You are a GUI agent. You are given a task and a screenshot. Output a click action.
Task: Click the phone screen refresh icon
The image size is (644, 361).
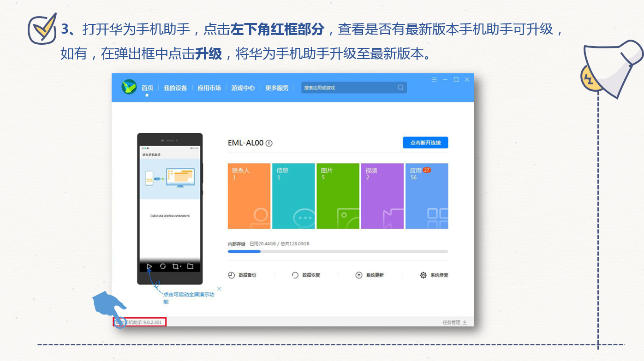163,266
